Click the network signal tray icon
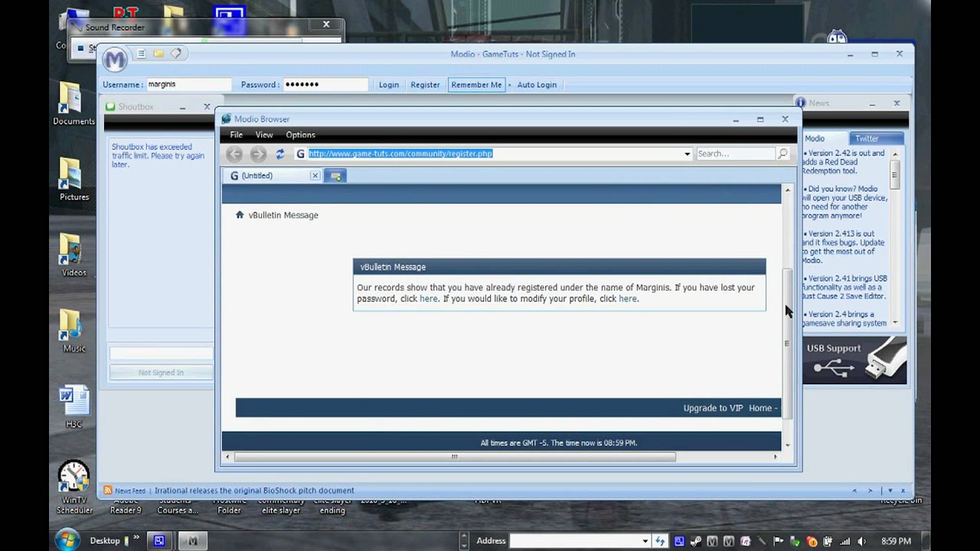 click(844, 541)
